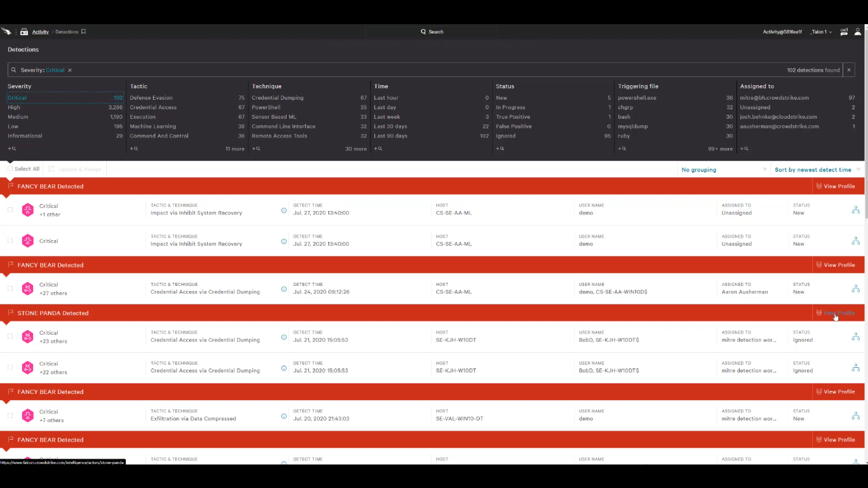Open the user account icon
This screenshot has height=488, width=868.
tap(857, 32)
